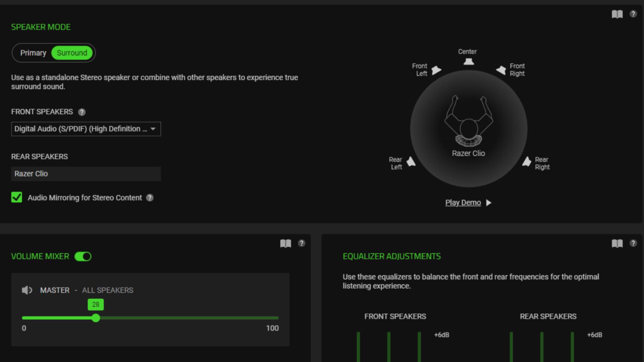Screen dimensions: 644x362
Task: Click the Razer Clio rear speakers field
Action: 86,174
